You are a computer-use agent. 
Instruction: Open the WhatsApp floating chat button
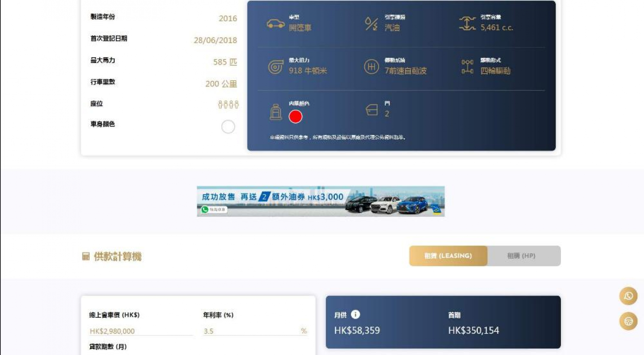click(x=628, y=296)
